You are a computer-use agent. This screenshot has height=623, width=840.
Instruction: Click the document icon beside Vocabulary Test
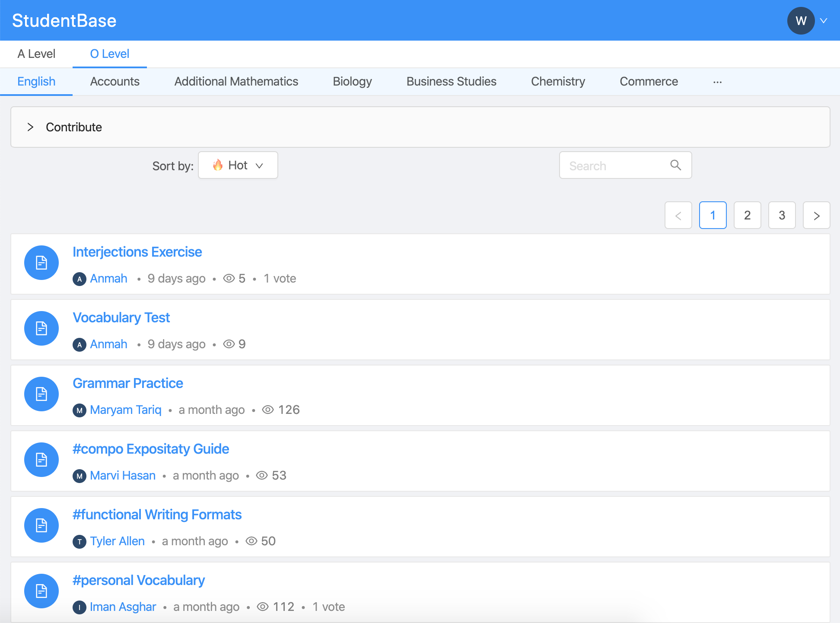click(41, 328)
